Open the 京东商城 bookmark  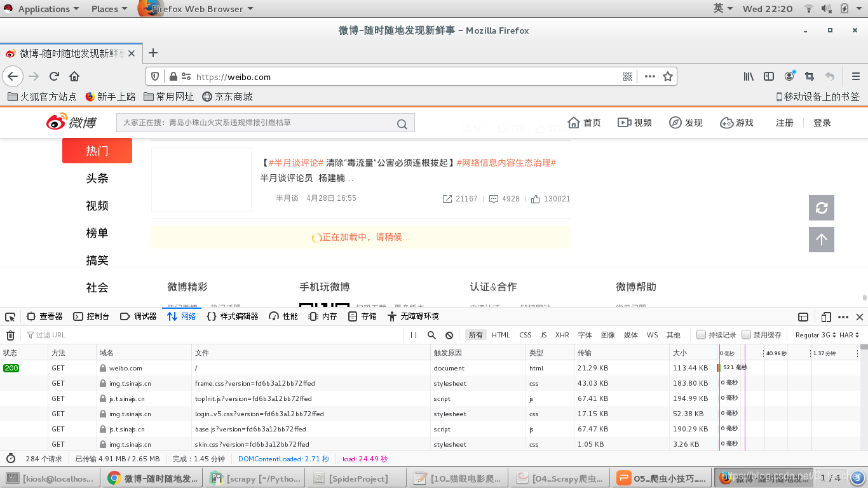pyautogui.click(x=227, y=97)
